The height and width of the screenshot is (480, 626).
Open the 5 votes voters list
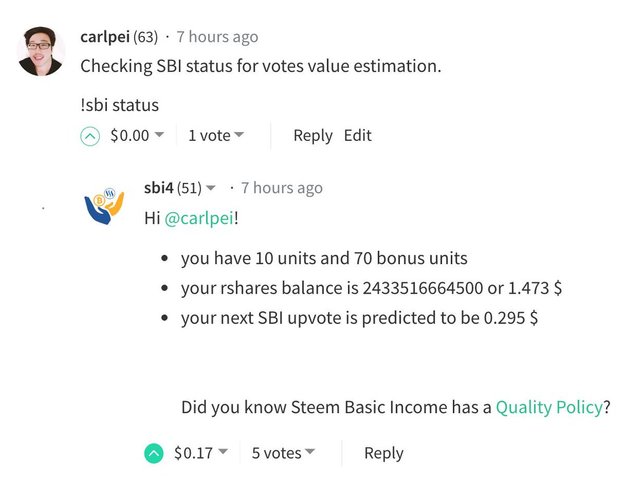click(x=282, y=453)
